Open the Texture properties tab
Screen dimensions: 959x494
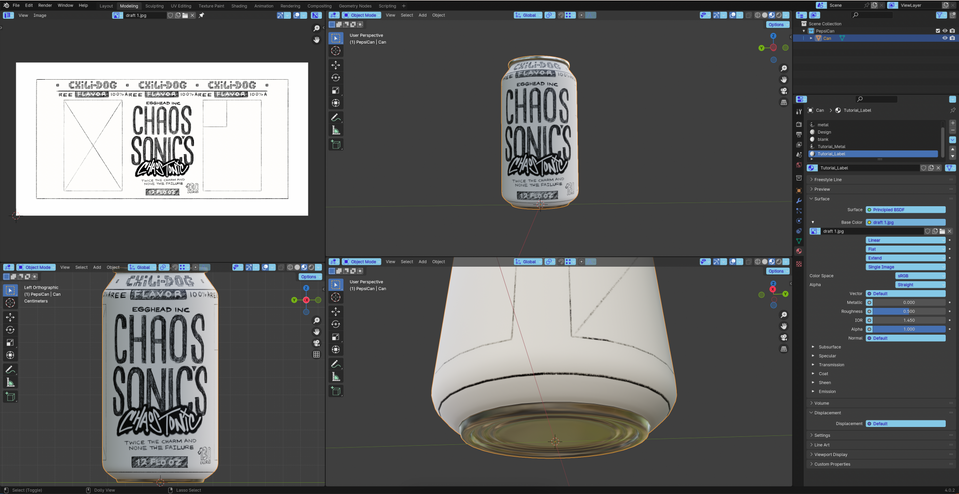coord(799,264)
